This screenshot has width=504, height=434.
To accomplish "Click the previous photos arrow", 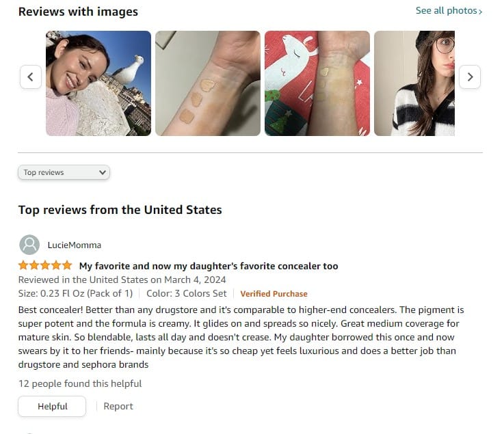I will coord(31,77).
